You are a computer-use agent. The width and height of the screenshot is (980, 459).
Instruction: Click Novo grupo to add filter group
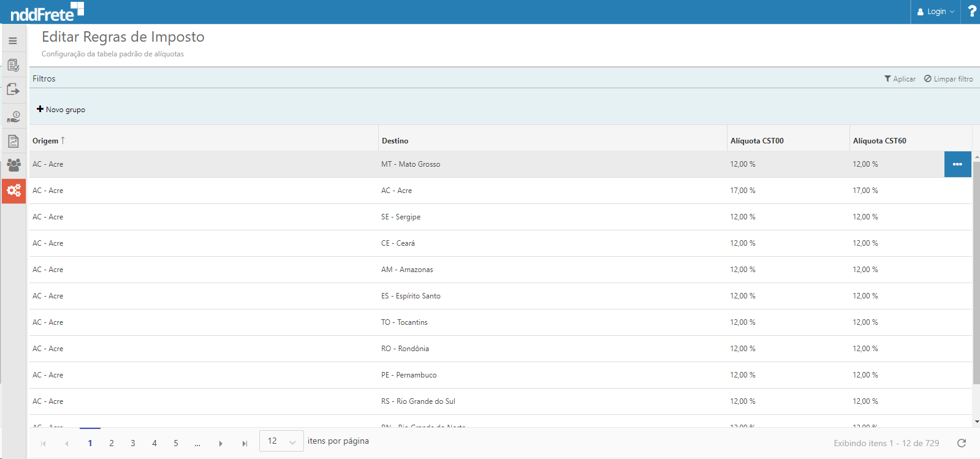(61, 110)
